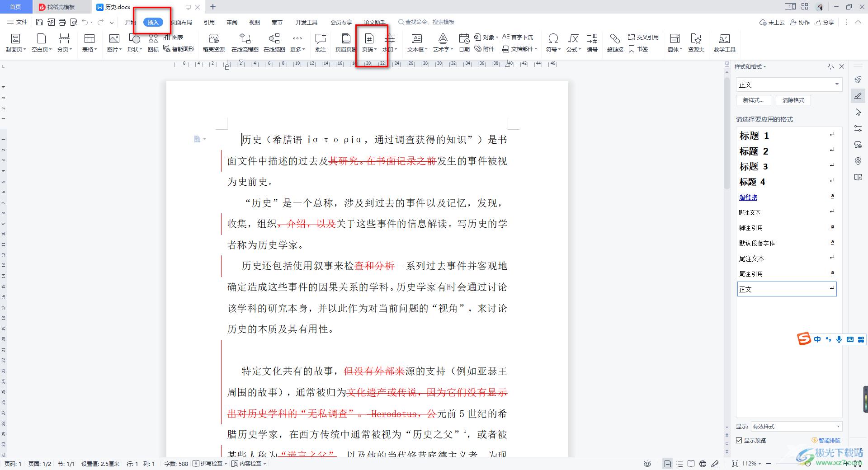
Task: Switch to the 引用 tab
Action: [209, 22]
